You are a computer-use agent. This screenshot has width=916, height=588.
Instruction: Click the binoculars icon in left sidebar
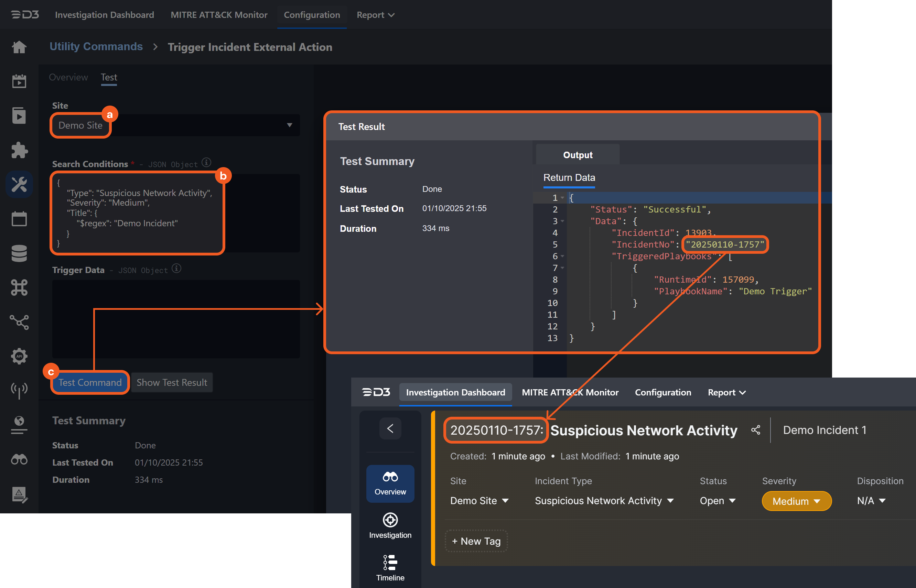[x=19, y=459]
